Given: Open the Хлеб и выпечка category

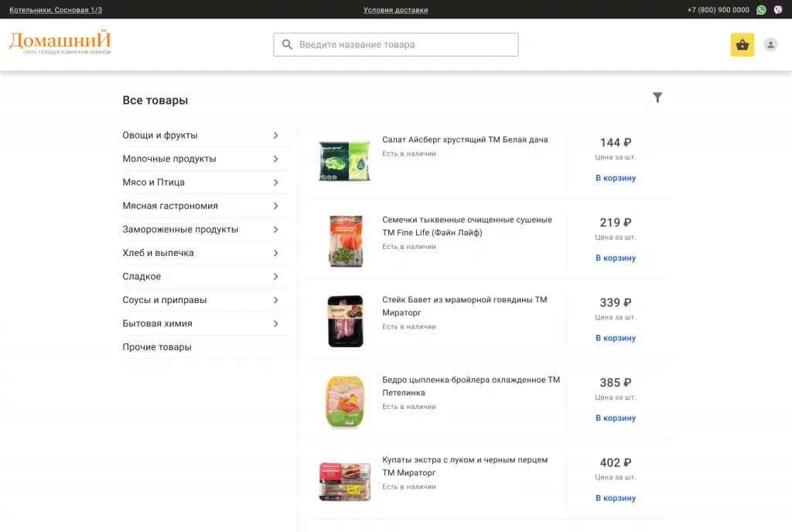Looking at the screenshot, I should click(x=158, y=253).
